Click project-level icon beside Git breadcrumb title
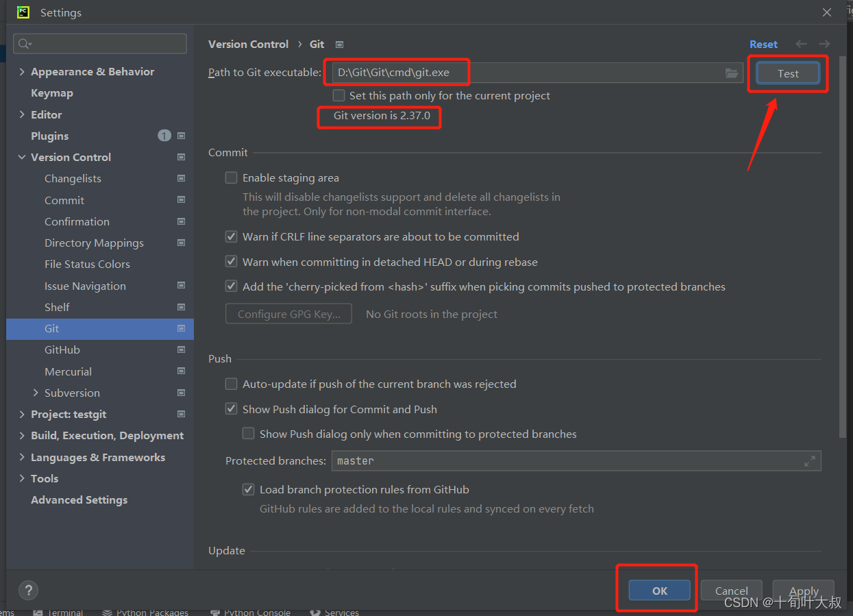The image size is (853, 616). [x=339, y=45]
